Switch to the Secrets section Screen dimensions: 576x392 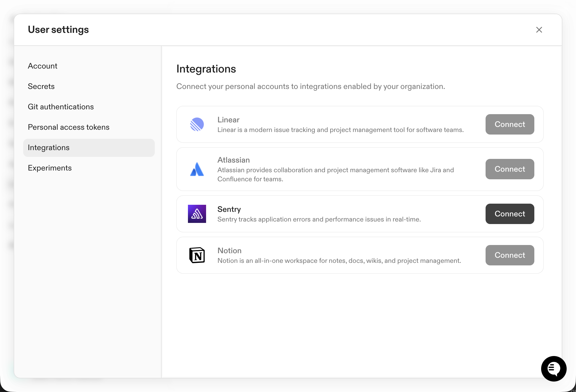point(41,86)
